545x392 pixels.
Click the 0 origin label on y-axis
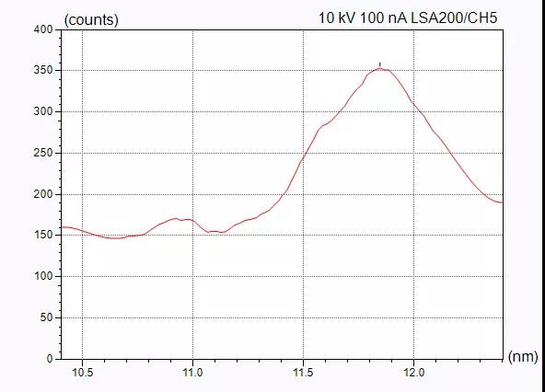(x=50, y=359)
